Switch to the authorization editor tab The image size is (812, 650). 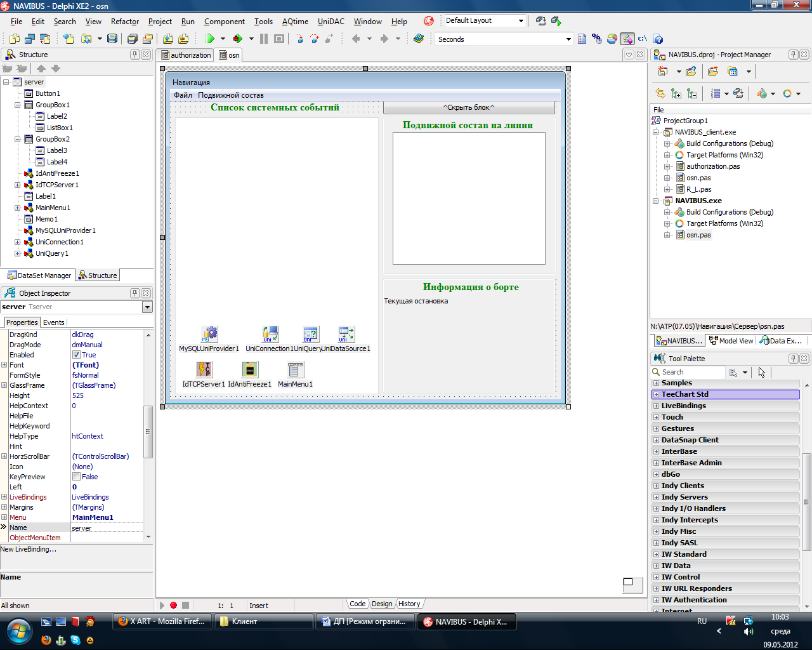186,55
